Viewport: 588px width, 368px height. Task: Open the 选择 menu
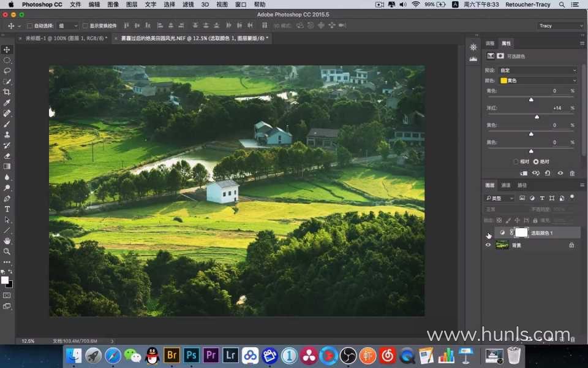coord(169,4)
